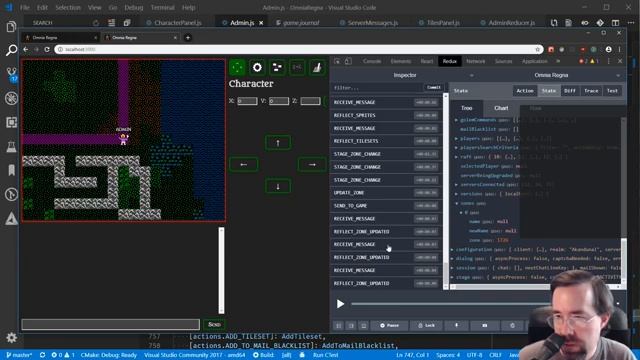640x360 pixels.
Task: Click the Redux playback timeline slider
Action: 449,304
